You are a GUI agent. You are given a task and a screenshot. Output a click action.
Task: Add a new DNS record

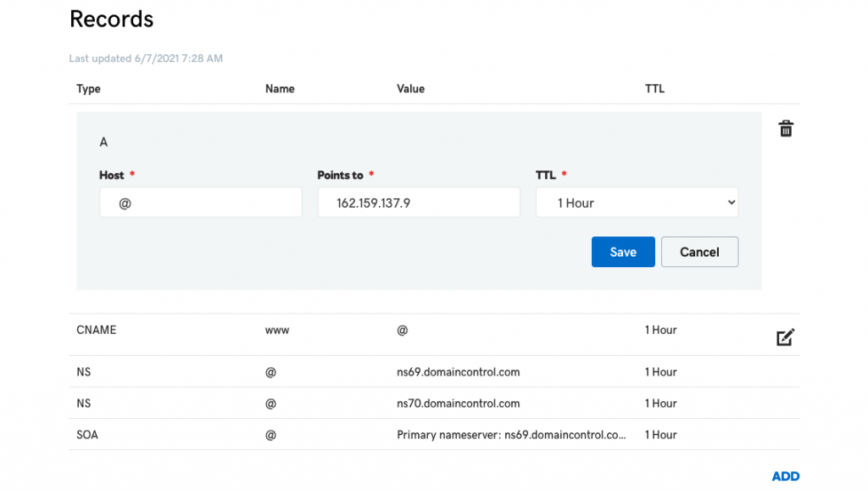(786, 476)
